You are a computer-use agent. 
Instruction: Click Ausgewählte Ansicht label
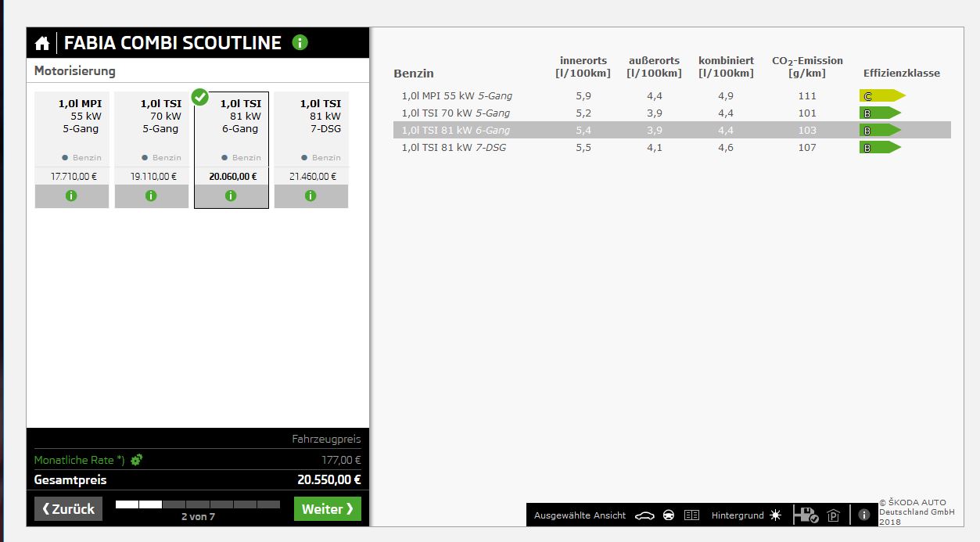click(x=580, y=515)
